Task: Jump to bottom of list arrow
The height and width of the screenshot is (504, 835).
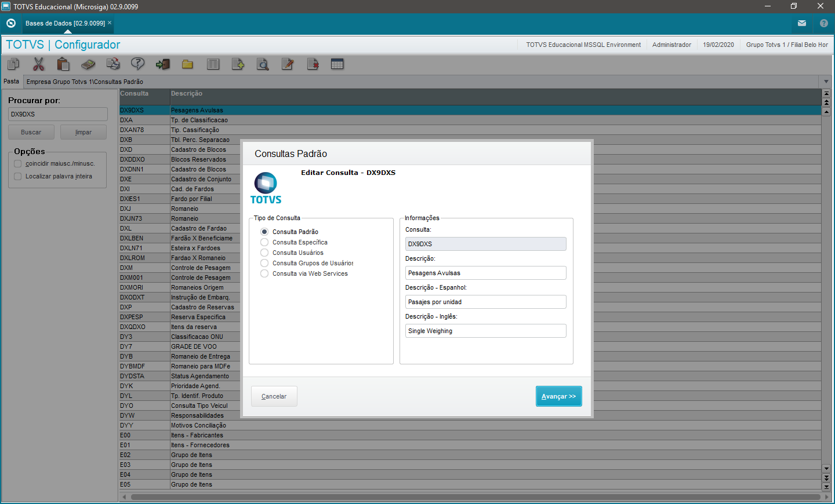Action: click(x=826, y=487)
